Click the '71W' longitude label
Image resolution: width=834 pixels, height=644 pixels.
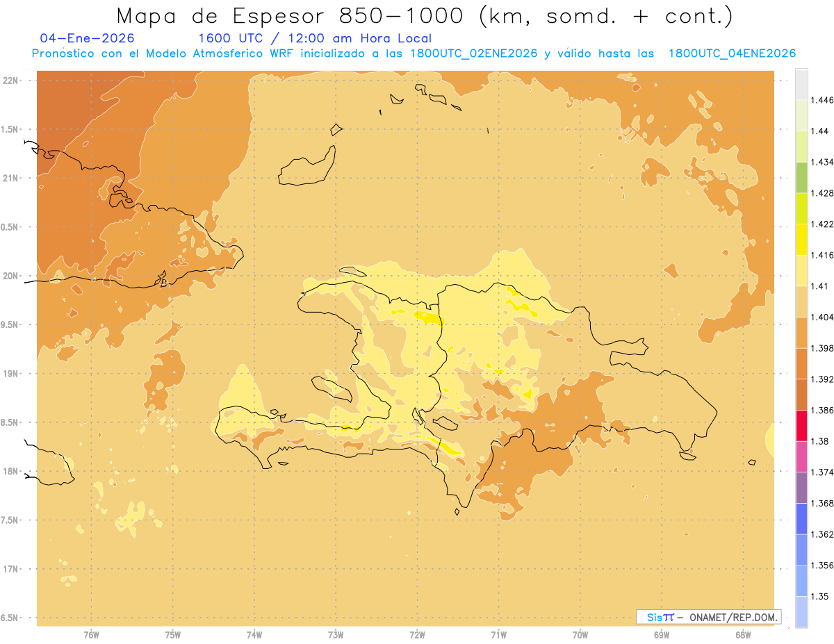click(498, 635)
